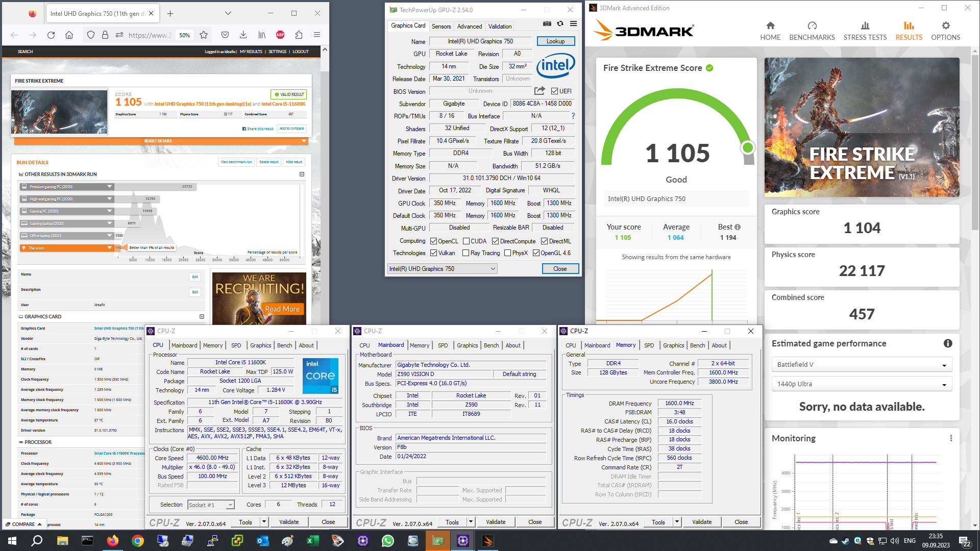Open GPU selector dropdown Intel(R) UHD Graphics 750
Image resolution: width=980 pixels, height=551 pixels.
pos(442,269)
